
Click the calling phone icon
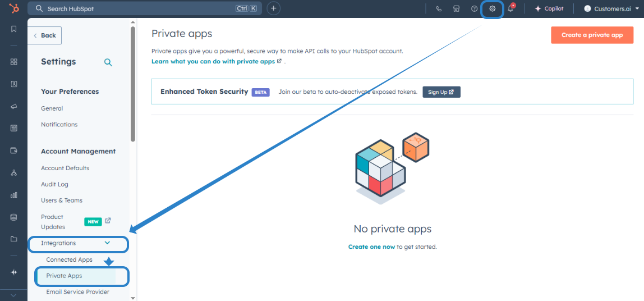point(439,8)
